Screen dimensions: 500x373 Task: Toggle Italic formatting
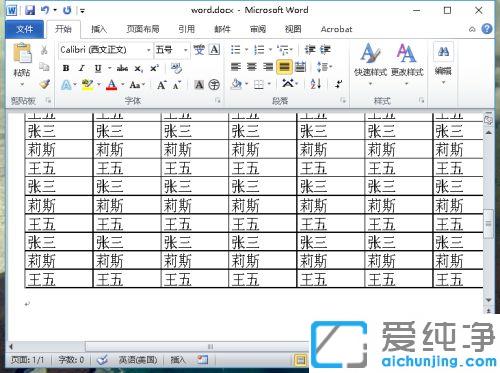(x=81, y=68)
